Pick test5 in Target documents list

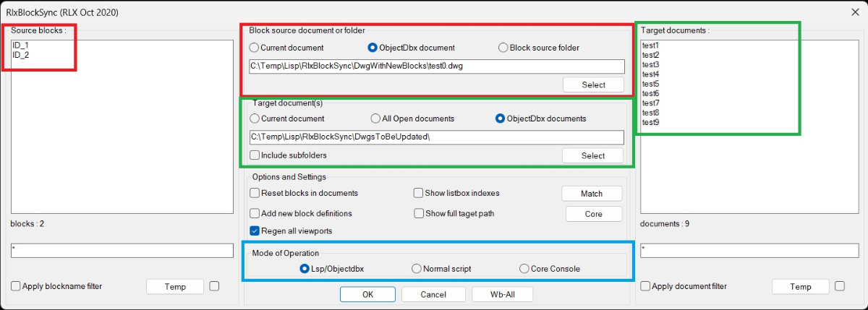coord(650,84)
